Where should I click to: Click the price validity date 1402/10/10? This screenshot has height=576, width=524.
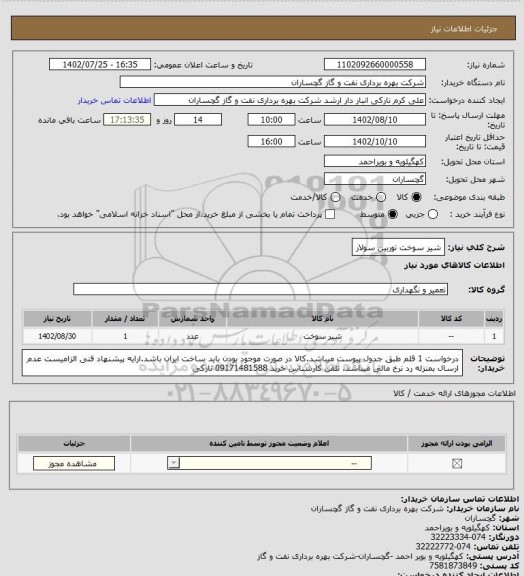pyautogui.click(x=375, y=141)
